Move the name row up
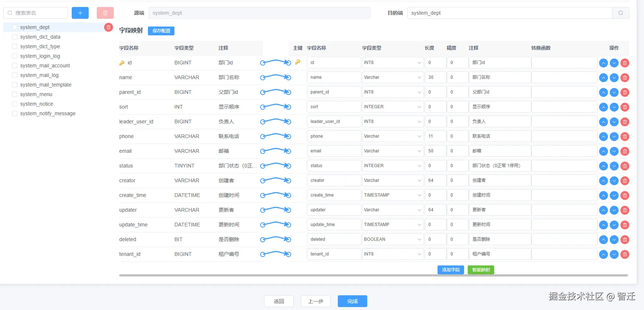Image resolution: width=644 pixels, height=310 pixels. 604,78
